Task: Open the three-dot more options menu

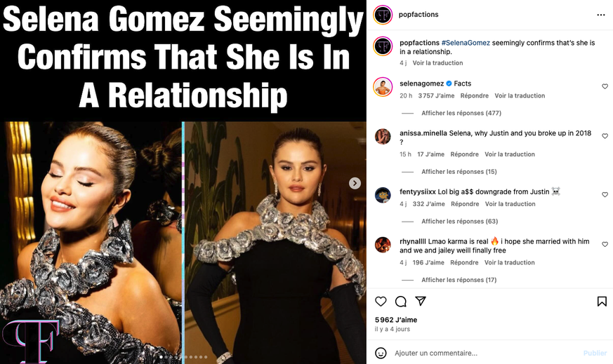Action: pos(601,15)
